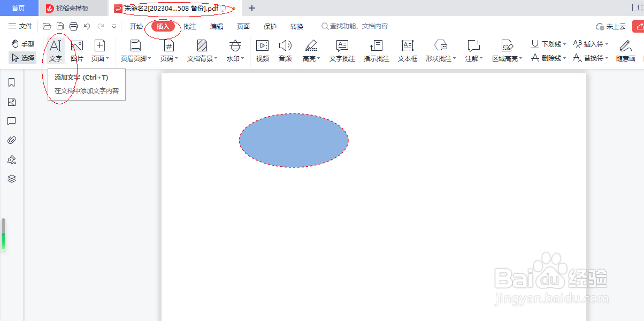The image size is (644, 321).
Task: Undo last action with undo arrow
Action: pyautogui.click(x=87, y=26)
